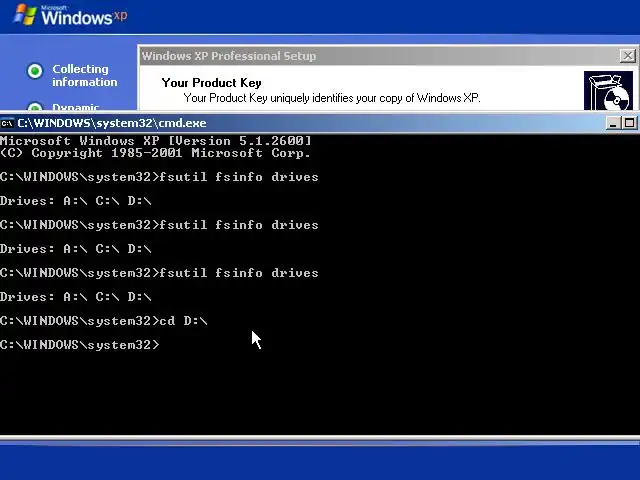This screenshot has width=640, height=480.
Task: Minimize the cmd.exe window
Action: click(x=612, y=123)
